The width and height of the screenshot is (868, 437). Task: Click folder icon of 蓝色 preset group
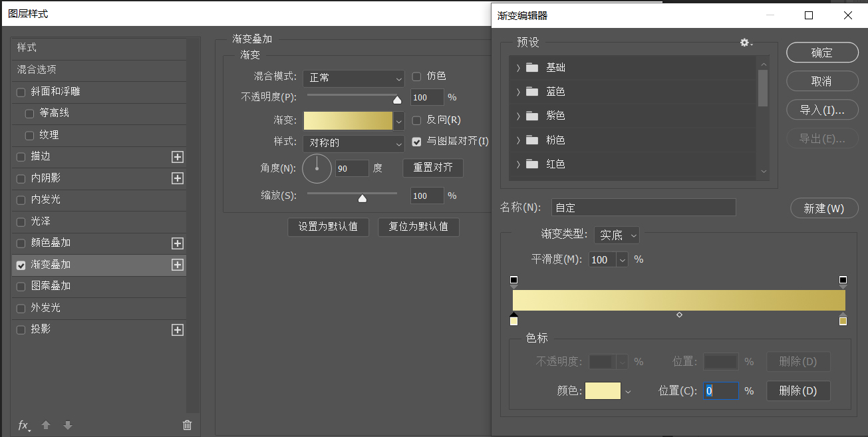pos(531,92)
